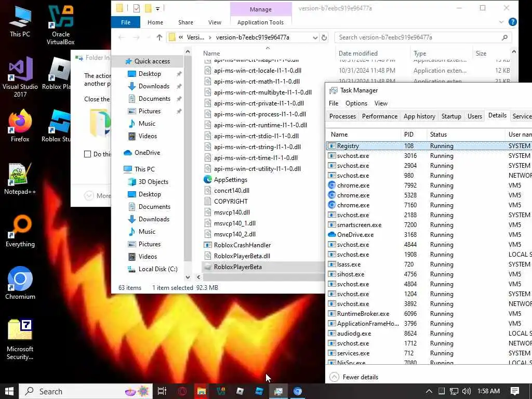Open Task Manager View menu

[x=381, y=103]
